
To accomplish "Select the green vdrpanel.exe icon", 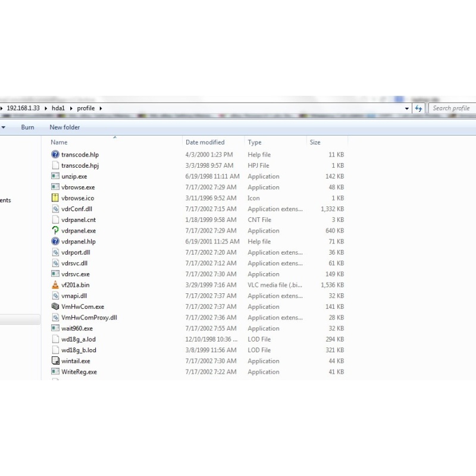I will (x=55, y=231).
